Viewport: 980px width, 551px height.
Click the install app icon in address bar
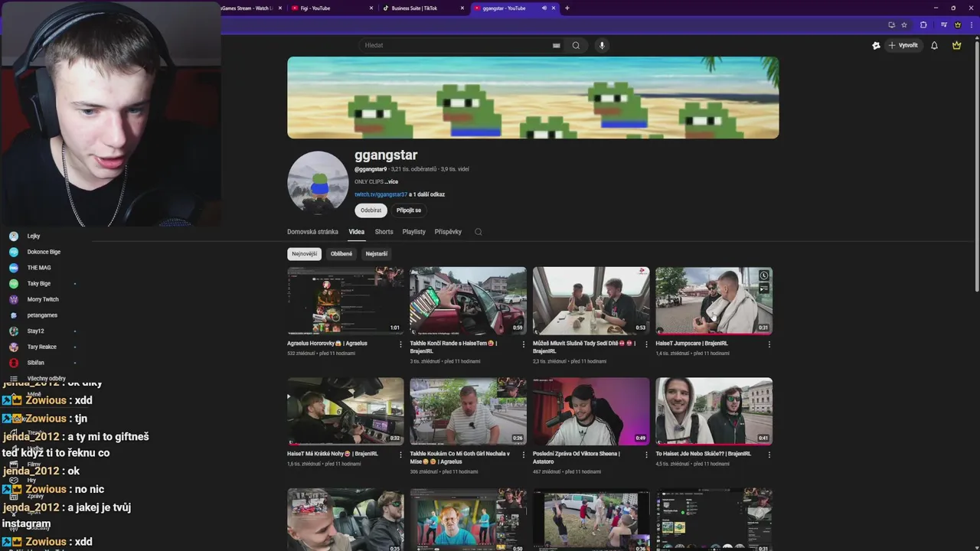coord(891,24)
